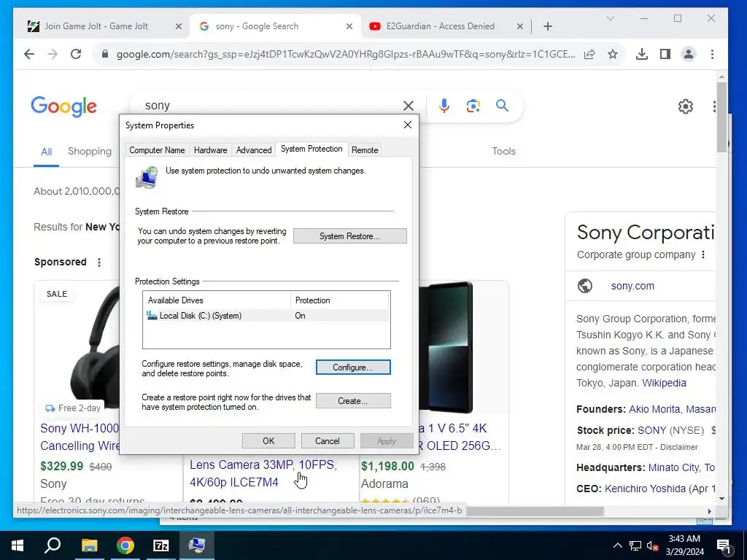Select System Protection tab

pyautogui.click(x=311, y=149)
